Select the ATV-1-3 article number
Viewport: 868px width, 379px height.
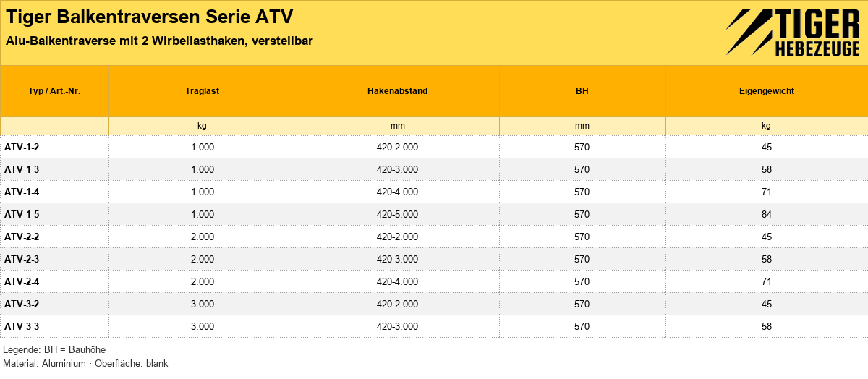tap(22, 169)
